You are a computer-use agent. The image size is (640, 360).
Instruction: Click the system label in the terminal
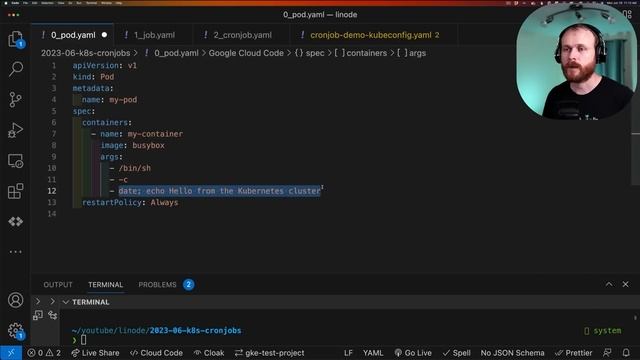(607, 331)
